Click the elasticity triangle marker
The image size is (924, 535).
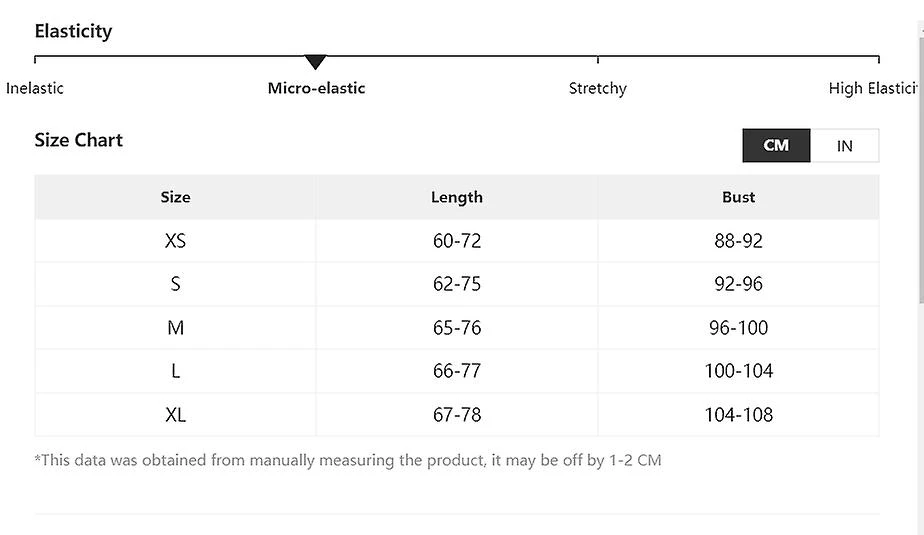[316, 62]
